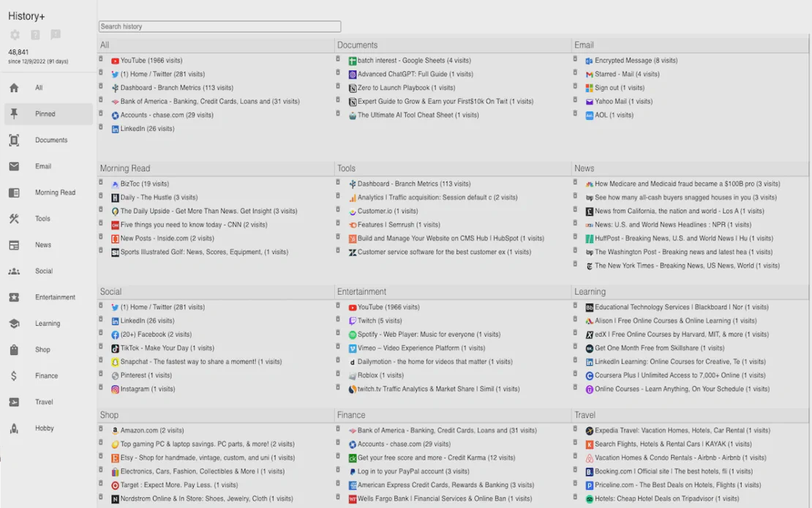The image size is (812, 508).
Task: Open Travel category in the sidebar
Action: coord(49,402)
